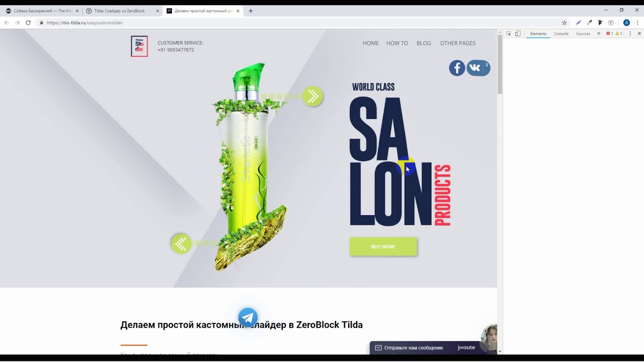This screenshot has width=644, height=362.
Task: Click the green perfume bottle image
Action: click(x=250, y=167)
